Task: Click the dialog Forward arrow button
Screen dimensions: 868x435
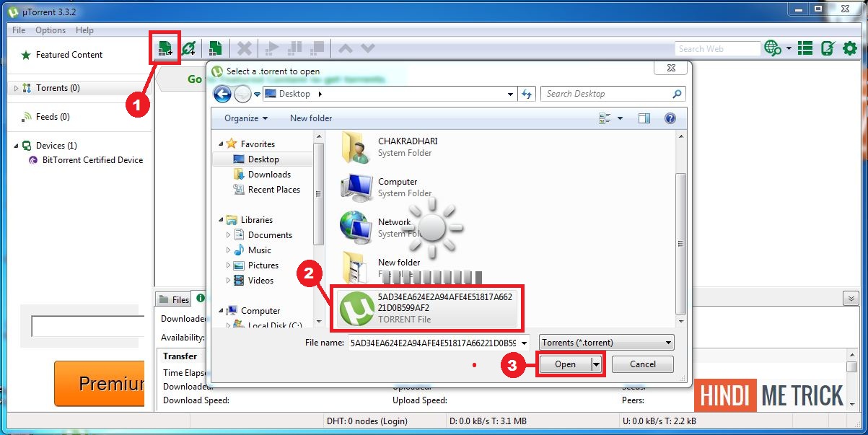Action: tap(242, 94)
